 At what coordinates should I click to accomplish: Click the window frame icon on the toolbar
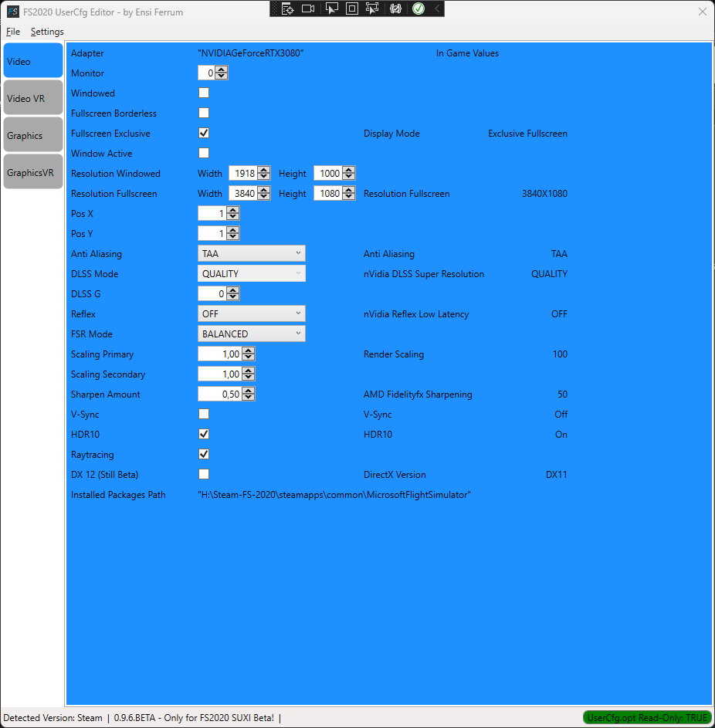pos(351,8)
